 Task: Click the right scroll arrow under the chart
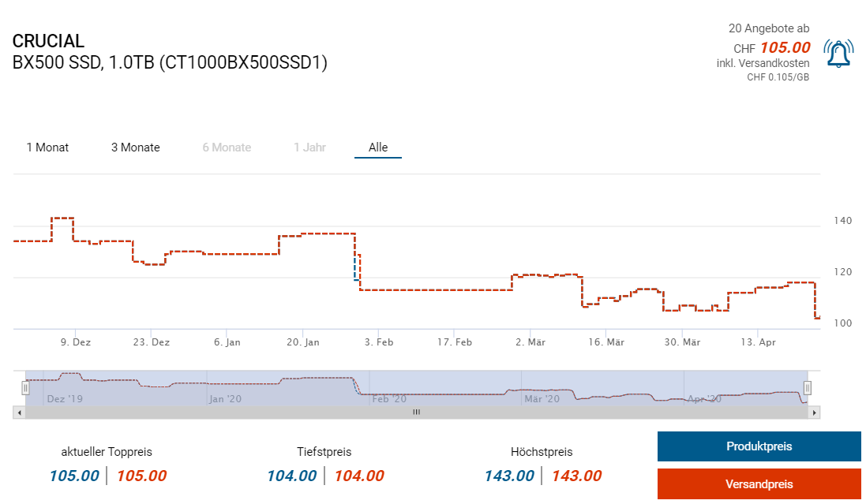[x=815, y=412]
